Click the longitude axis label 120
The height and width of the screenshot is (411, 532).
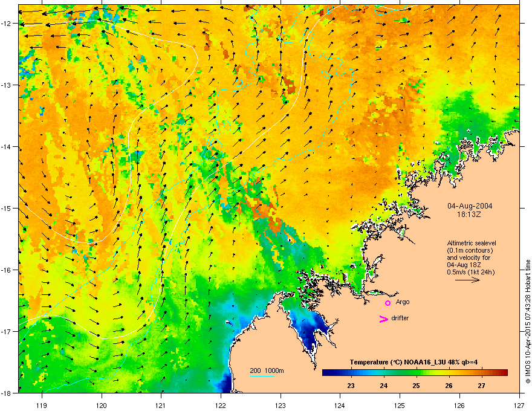coord(102,405)
